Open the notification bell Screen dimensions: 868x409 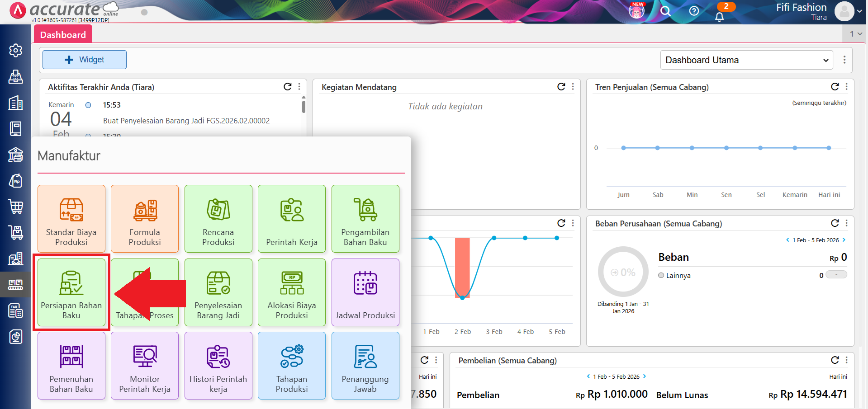719,17
